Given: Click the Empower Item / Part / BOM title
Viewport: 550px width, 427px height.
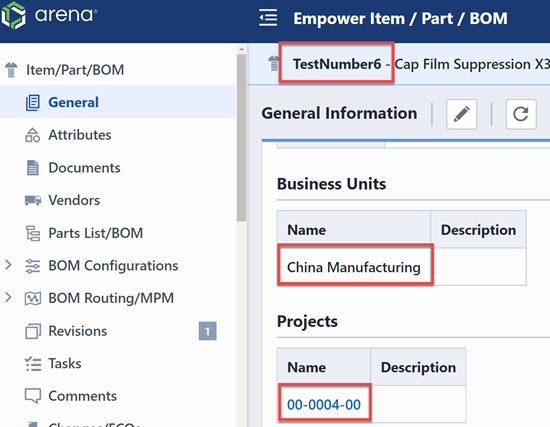Looking at the screenshot, I should point(400,18).
